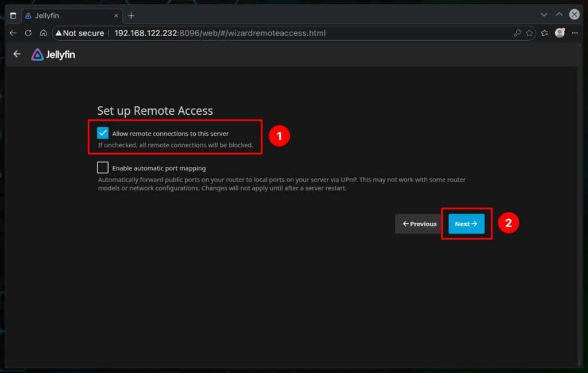Open tab actions menu icon at top-left

(13, 15)
